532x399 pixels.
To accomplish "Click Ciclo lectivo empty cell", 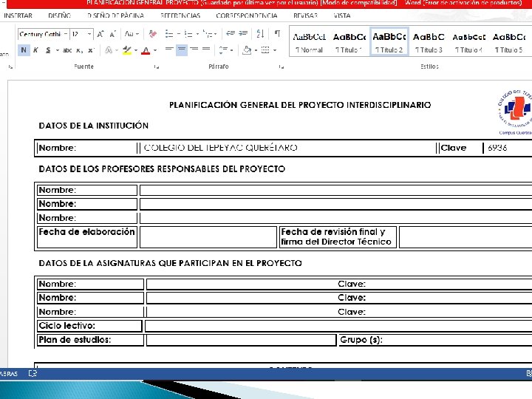I will click(338, 326).
